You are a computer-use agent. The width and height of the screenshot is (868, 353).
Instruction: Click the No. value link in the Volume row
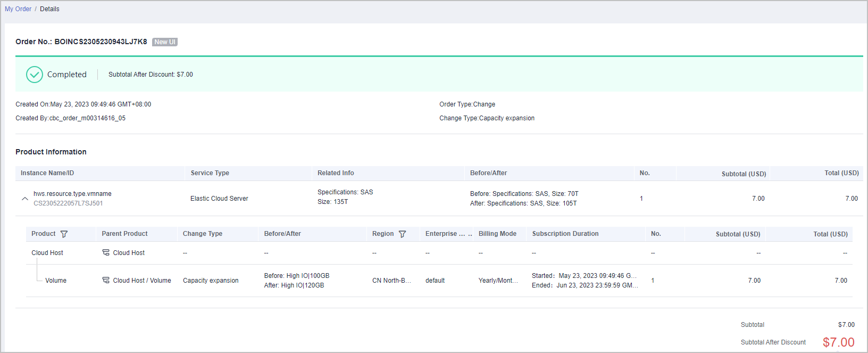pos(653,281)
